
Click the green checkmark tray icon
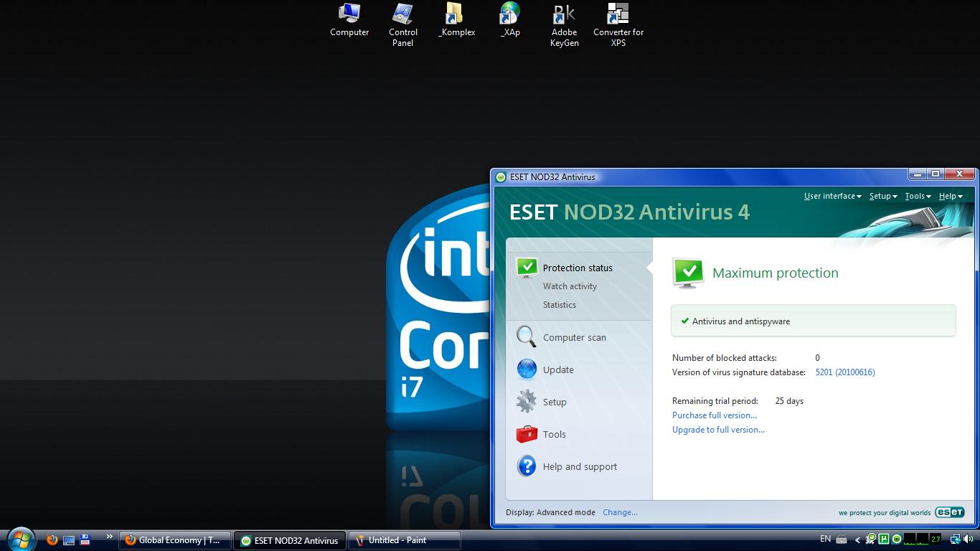point(871,539)
